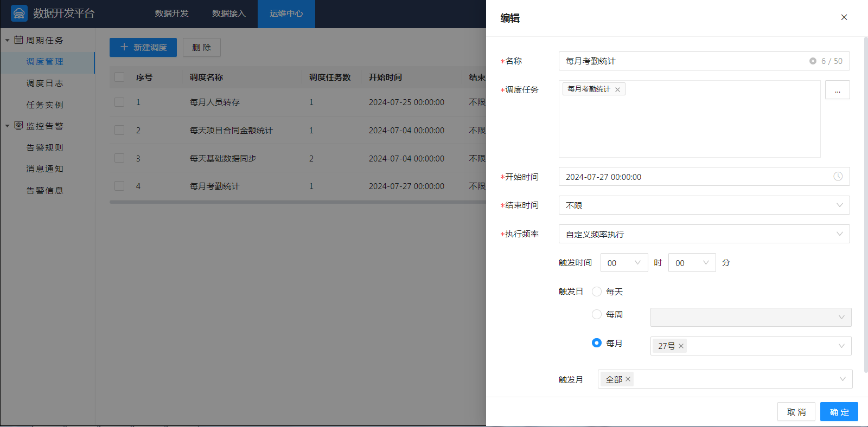Viewport: 868px width, 427px height.
Task: Switch to the 数据开发 tab
Action: click(171, 14)
